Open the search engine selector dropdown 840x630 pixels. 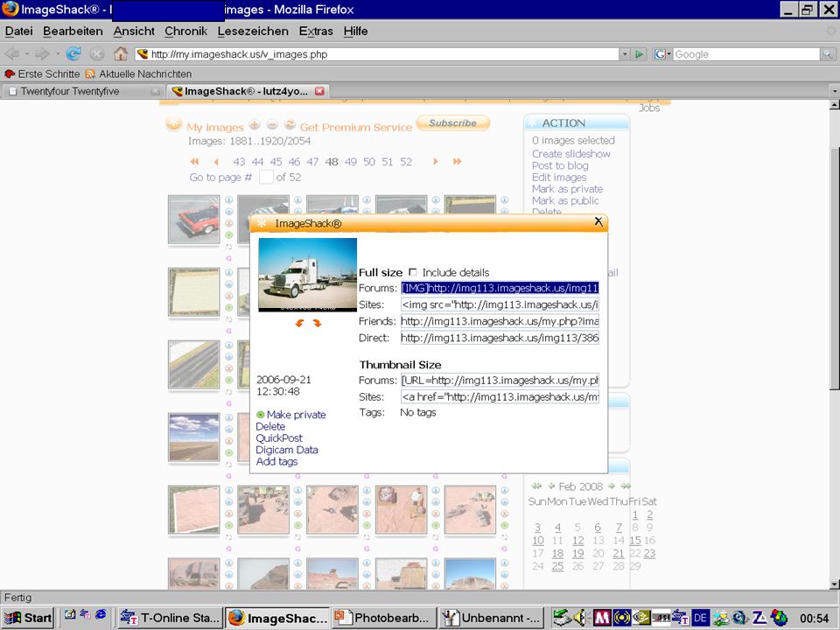pos(662,54)
